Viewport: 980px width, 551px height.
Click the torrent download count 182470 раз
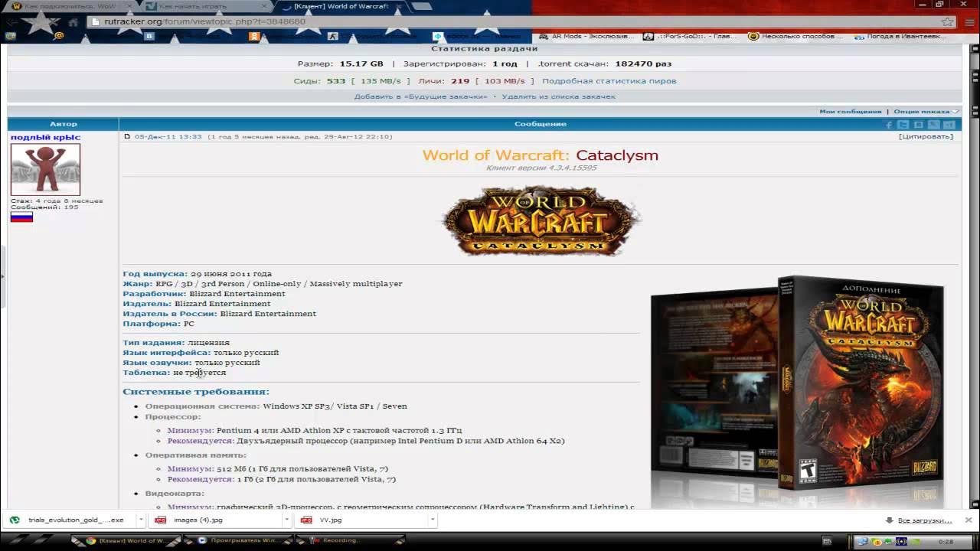643,64
